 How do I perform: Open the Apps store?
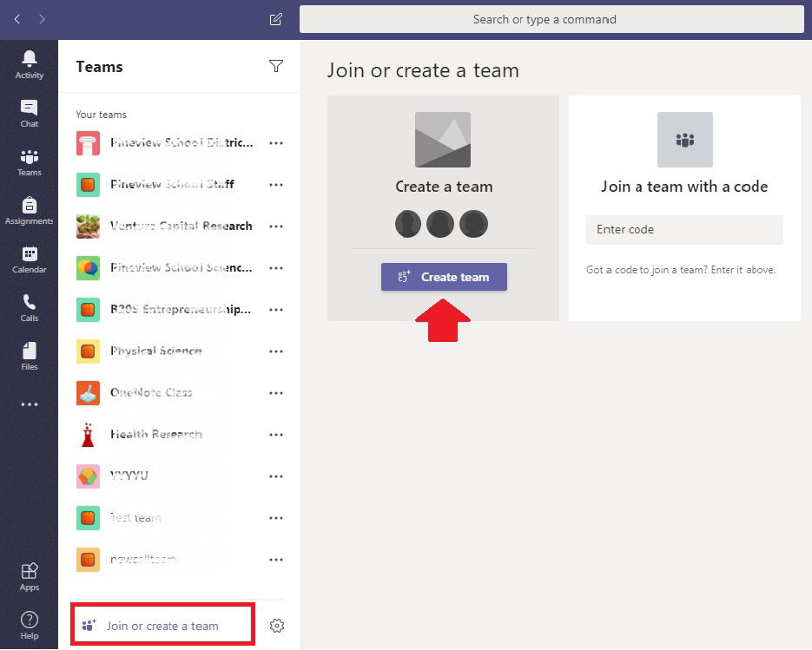click(x=29, y=576)
